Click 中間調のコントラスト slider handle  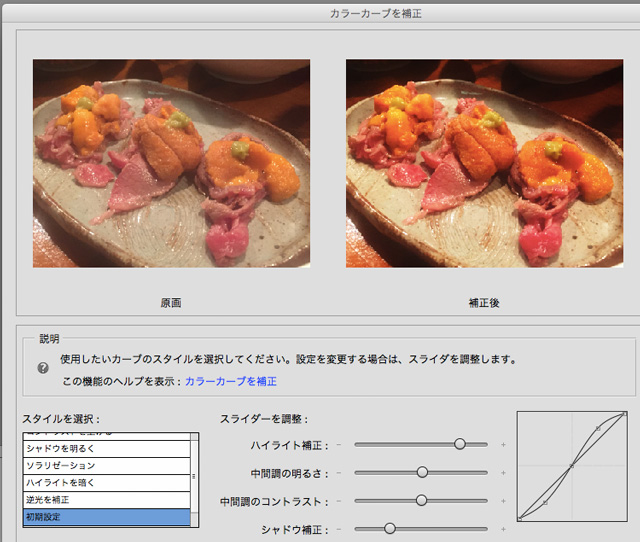(421, 500)
